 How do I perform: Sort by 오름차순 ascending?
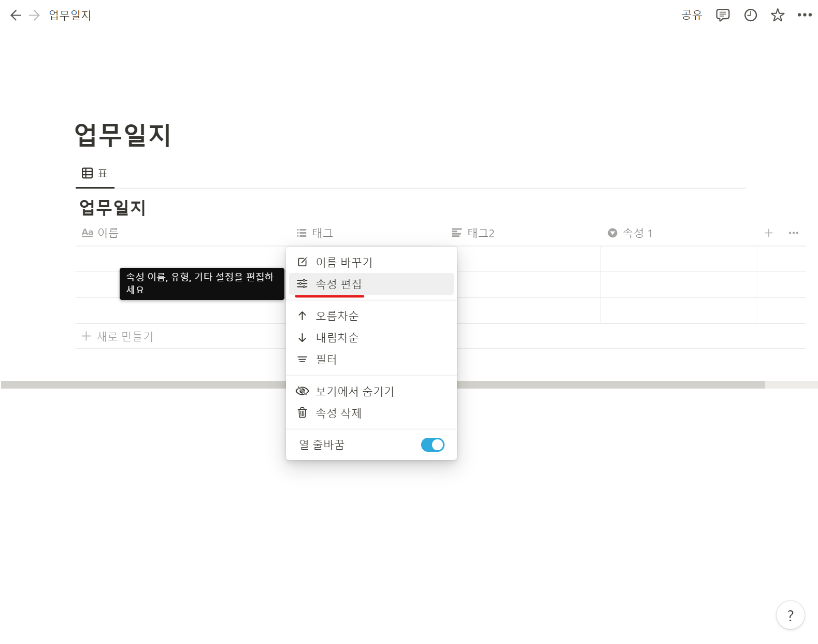[x=371, y=316]
